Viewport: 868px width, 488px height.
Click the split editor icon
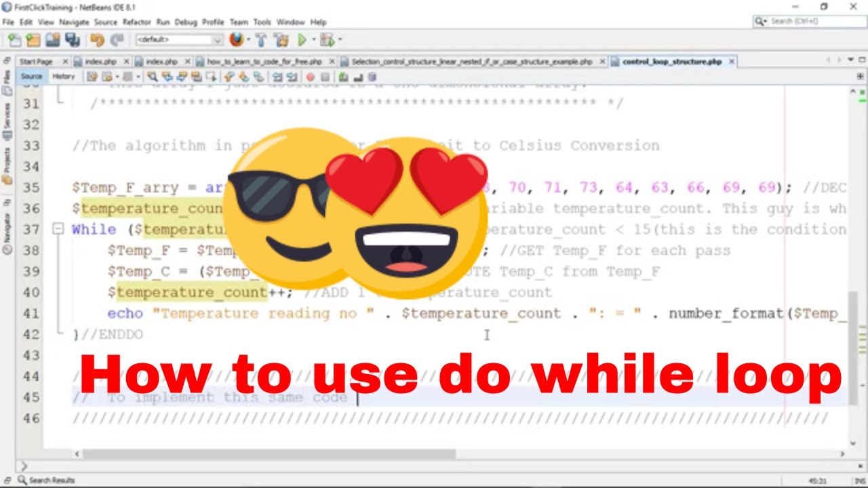tap(861, 77)
